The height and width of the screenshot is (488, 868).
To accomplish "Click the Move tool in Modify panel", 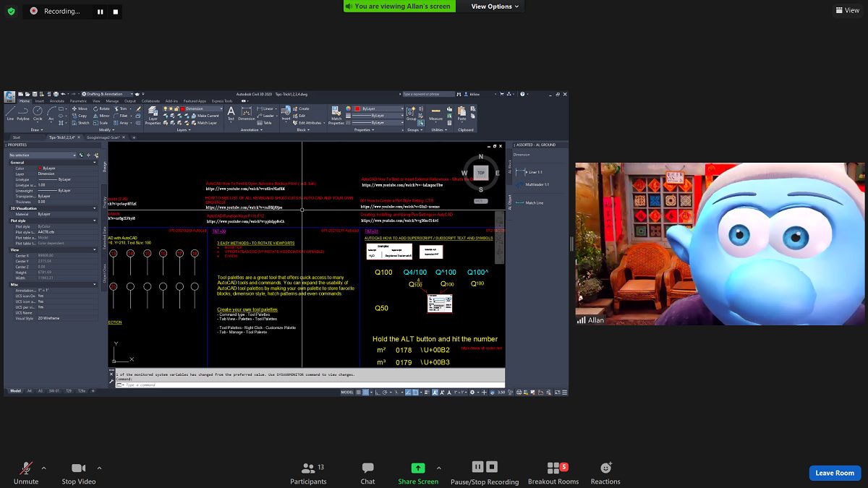I will click(x=80, y=108).
